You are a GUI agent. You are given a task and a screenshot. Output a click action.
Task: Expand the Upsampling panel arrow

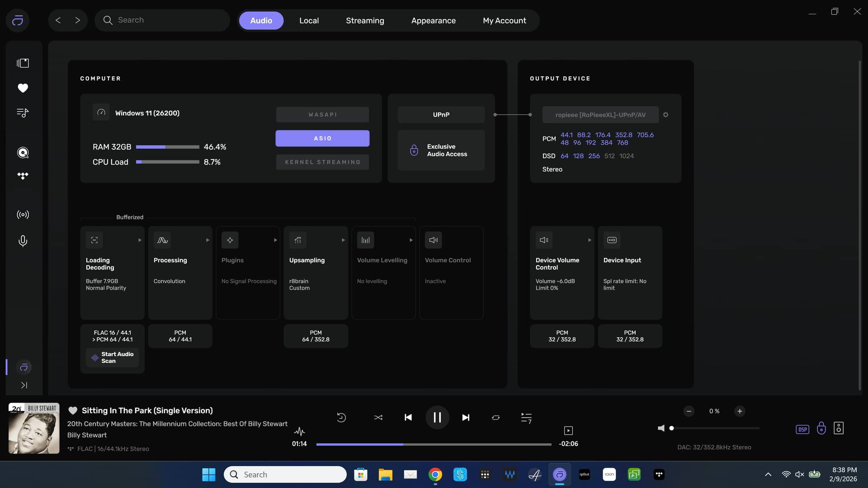pos(343,240)
